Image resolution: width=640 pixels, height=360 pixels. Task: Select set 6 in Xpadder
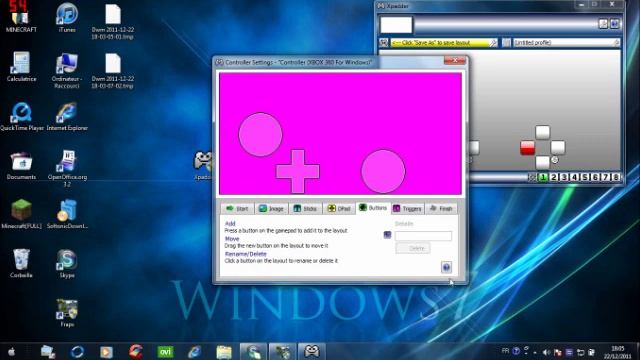pos(595,177)
